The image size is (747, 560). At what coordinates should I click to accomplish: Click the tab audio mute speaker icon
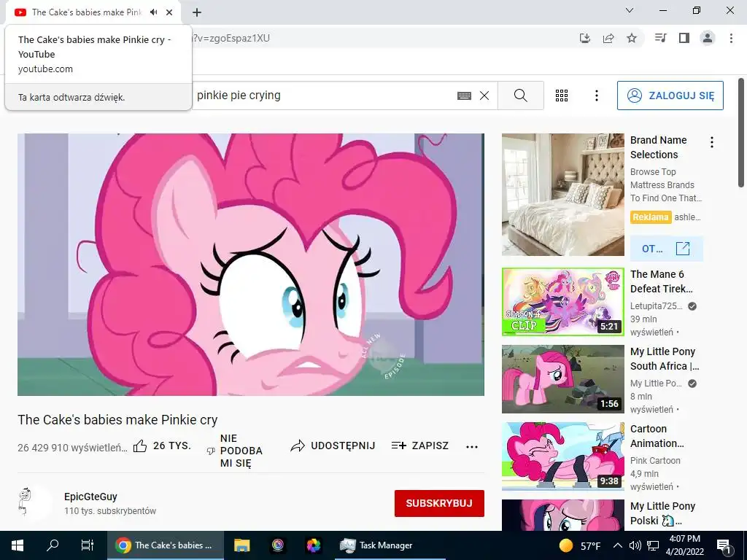click(153, 12)
